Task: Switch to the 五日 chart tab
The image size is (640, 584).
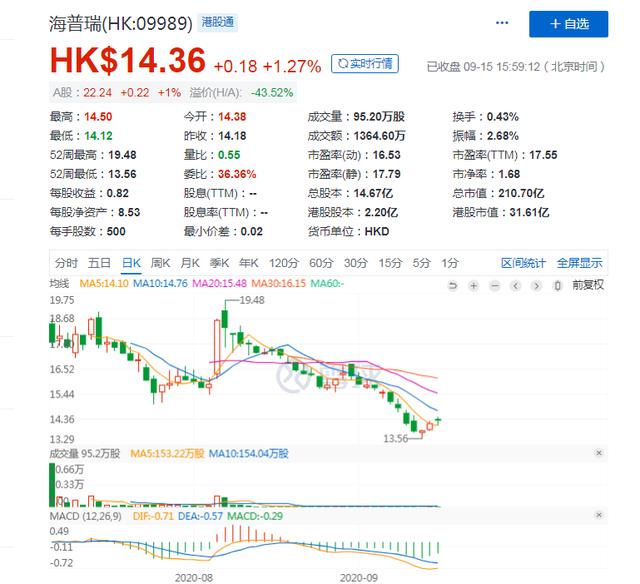Action: click(x=99, y=263)
